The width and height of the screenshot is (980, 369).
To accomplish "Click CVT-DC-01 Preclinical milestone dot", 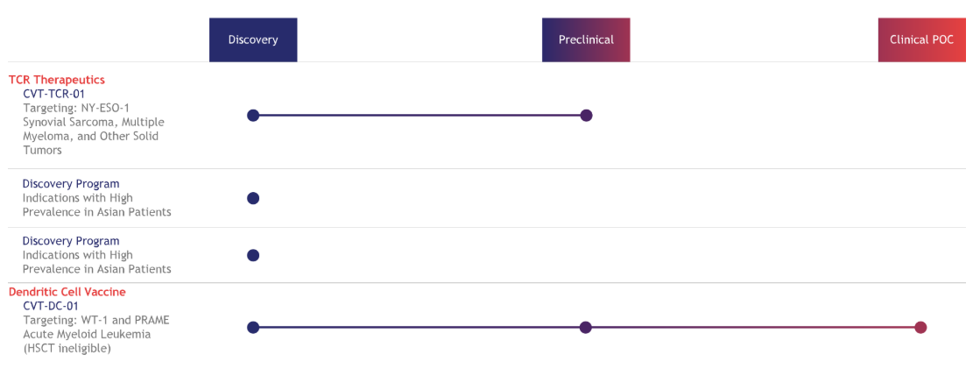I will tap(586, 327).
